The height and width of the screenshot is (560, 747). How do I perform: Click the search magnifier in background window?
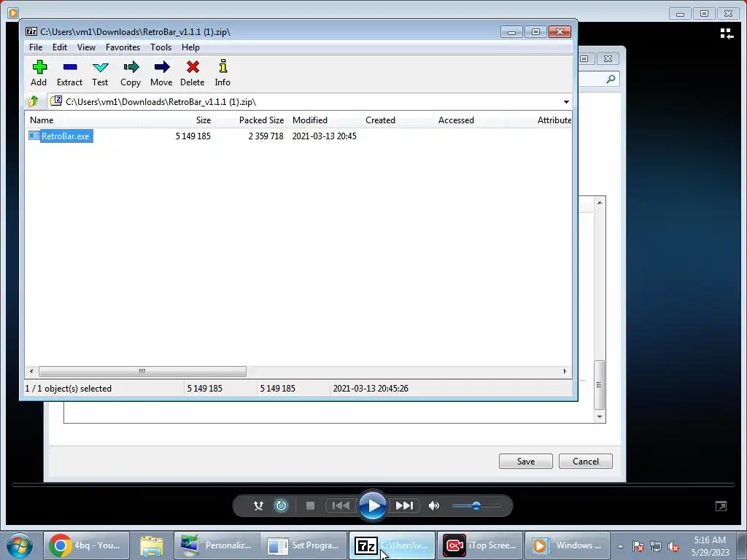coord(611,79)
